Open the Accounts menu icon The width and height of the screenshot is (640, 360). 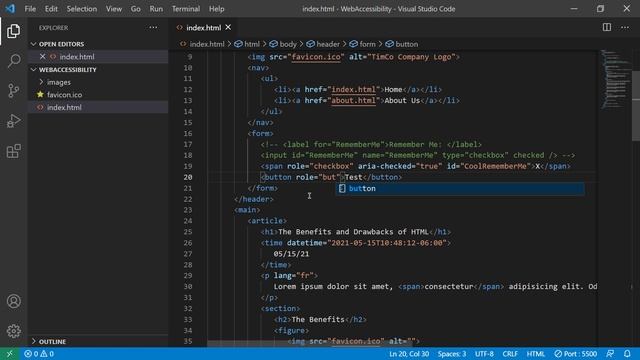[13, 301]
